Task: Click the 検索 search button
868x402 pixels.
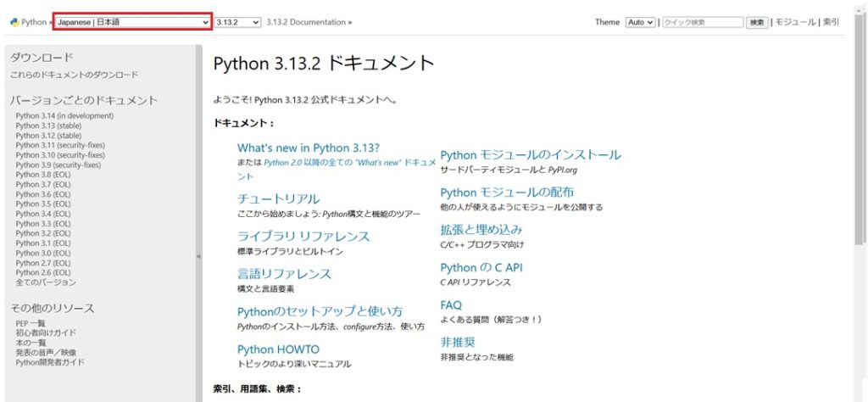Action: (757, 22)
